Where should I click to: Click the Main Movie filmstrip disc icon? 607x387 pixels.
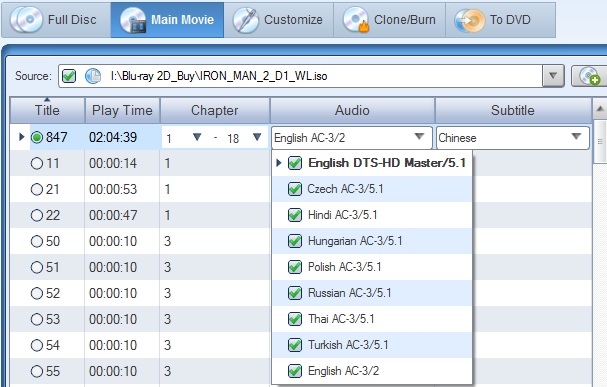tap(133, 20)
